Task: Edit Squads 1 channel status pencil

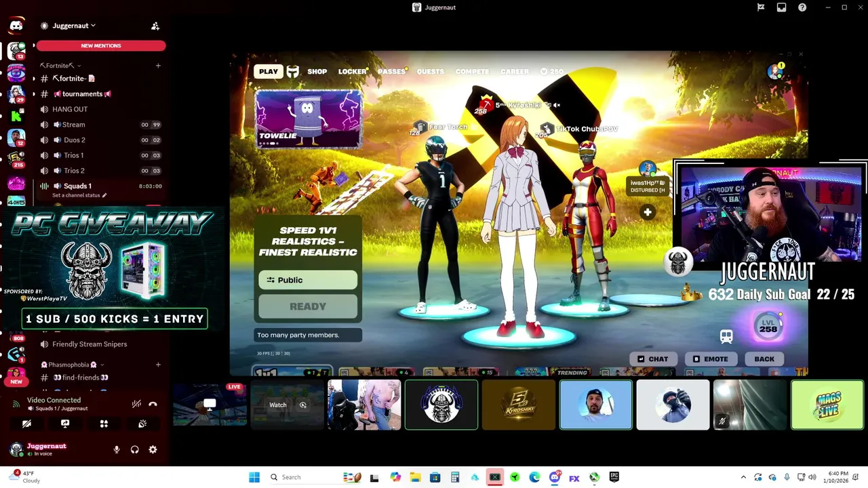Action: tap(104, 195)
